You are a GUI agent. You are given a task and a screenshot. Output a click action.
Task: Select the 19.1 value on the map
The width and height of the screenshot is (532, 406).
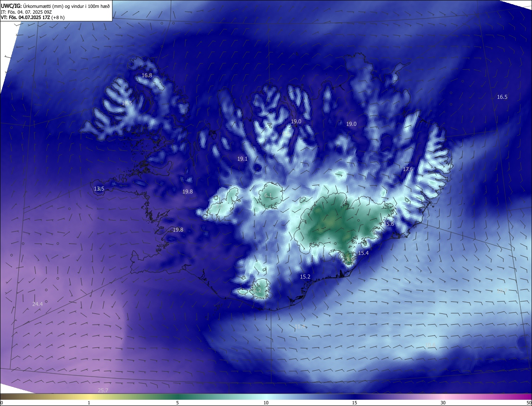coord(242,159)
